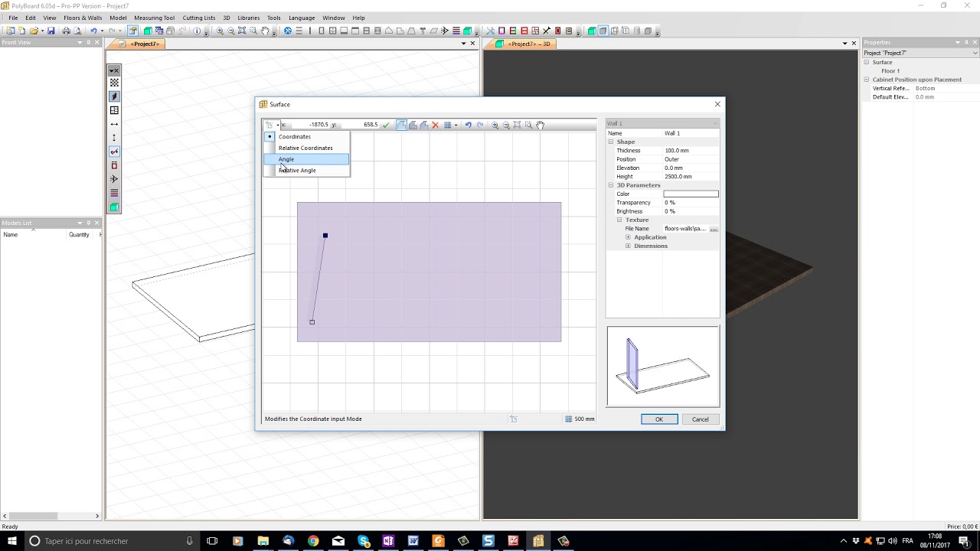Click Windows search box Taper ici pour rechercher
The width and height of the screenshot is (980, 551).
point(111,541)
